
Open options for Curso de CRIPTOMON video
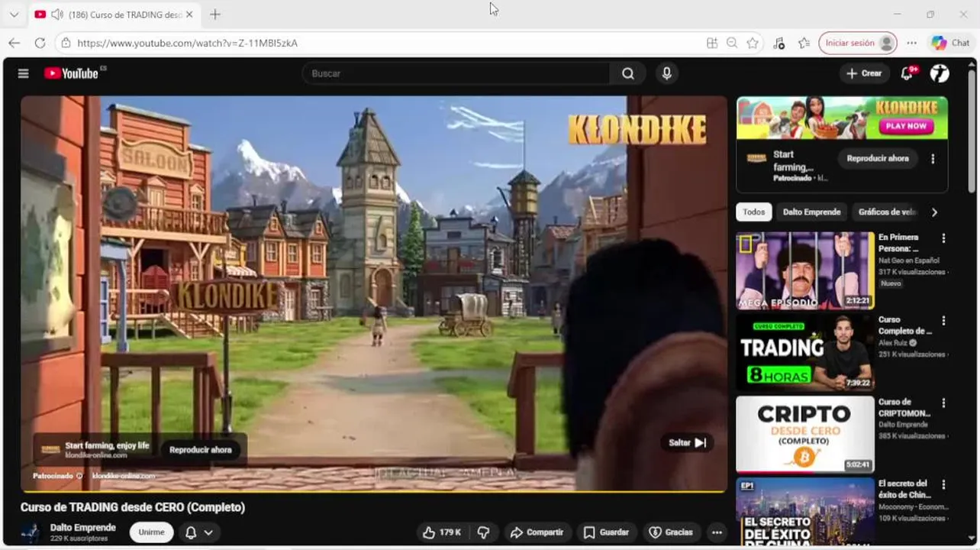943,403
